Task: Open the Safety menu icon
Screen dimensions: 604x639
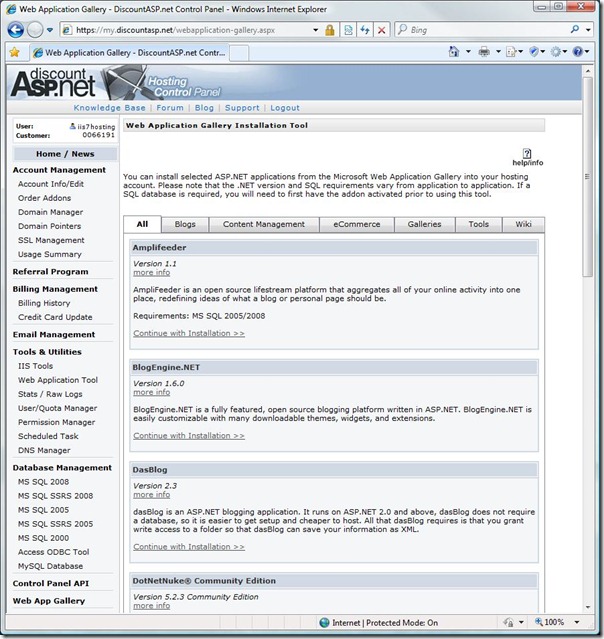Action: (536, 52)
